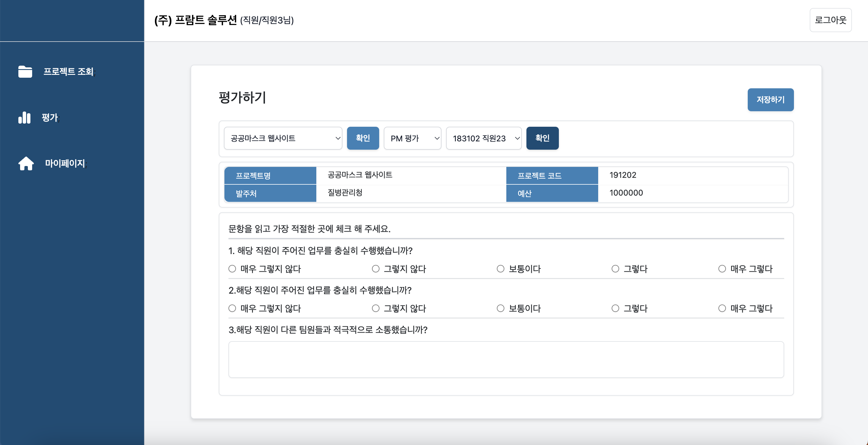Select 그렇다 for question 2
Screen dimensions: 868x445
615,308
